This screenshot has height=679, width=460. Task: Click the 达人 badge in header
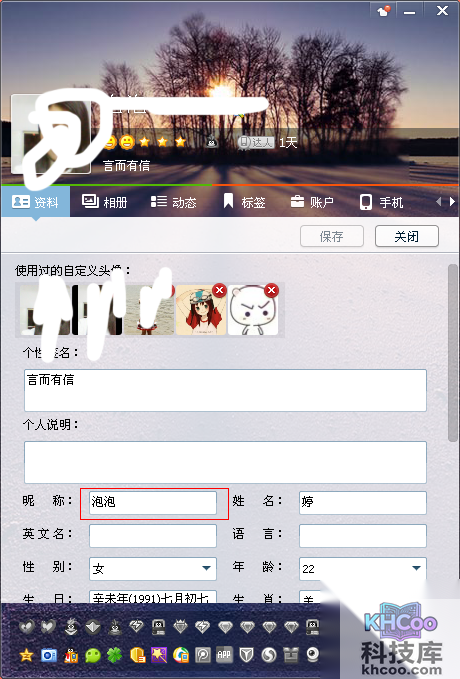coord(256,142)
